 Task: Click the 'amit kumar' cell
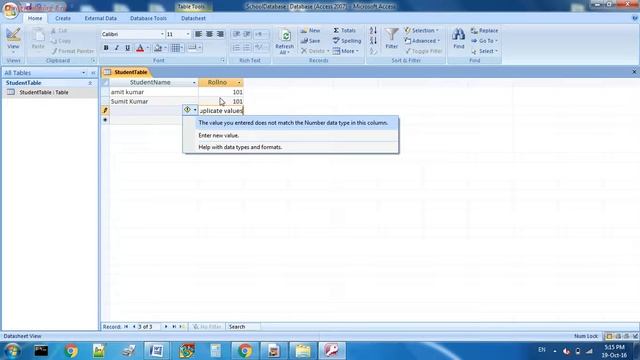154,92
